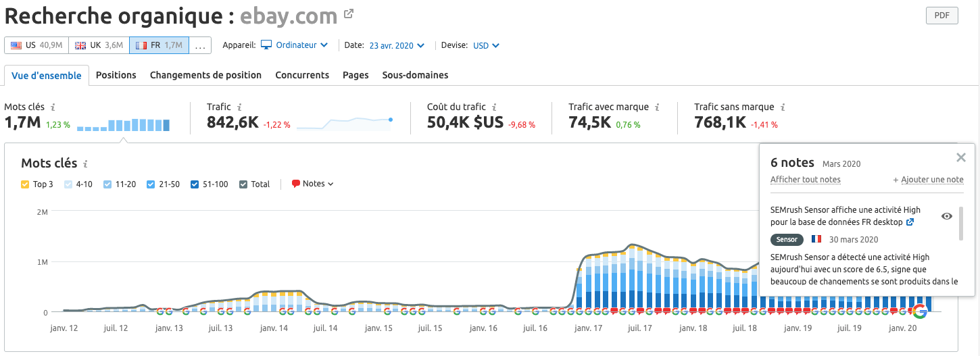Open Concurrents tab
Image resolution: width=980 pixels, height=356 pixels.
coord(302,75)
